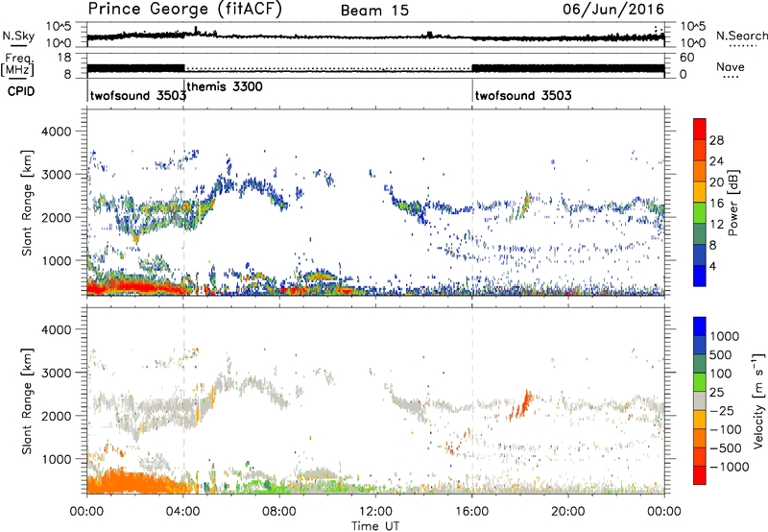Click the "1000" tick of the velocity panel

[x=56, y=459]
